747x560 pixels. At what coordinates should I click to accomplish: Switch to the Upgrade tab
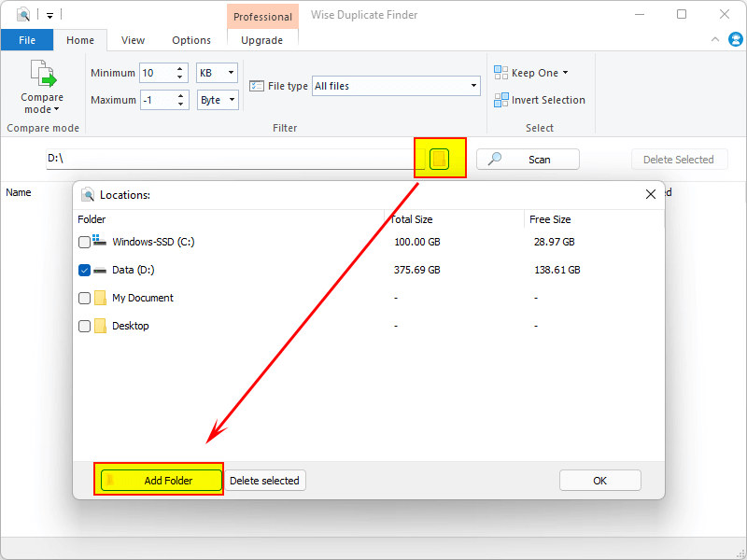pos(262,40)
